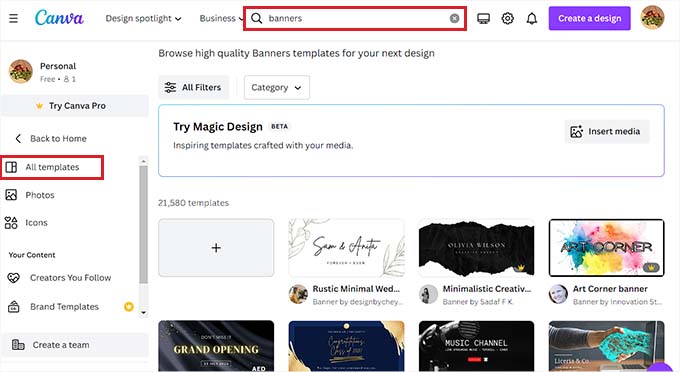Click Insert media button

(607, 131)
